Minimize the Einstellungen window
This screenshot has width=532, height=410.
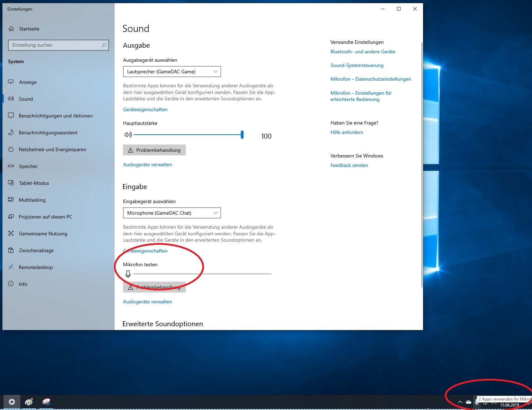[383, 9]
